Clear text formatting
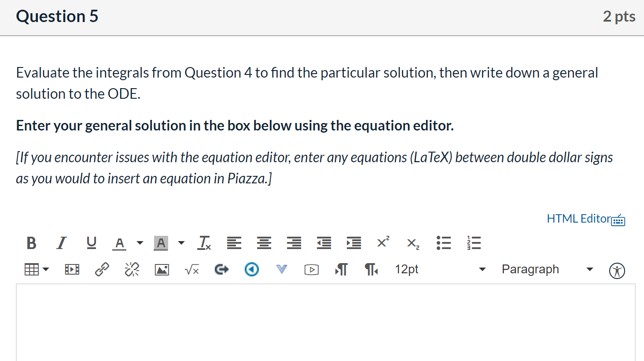This screenshot has width=644, height=361. coord(204,243)
